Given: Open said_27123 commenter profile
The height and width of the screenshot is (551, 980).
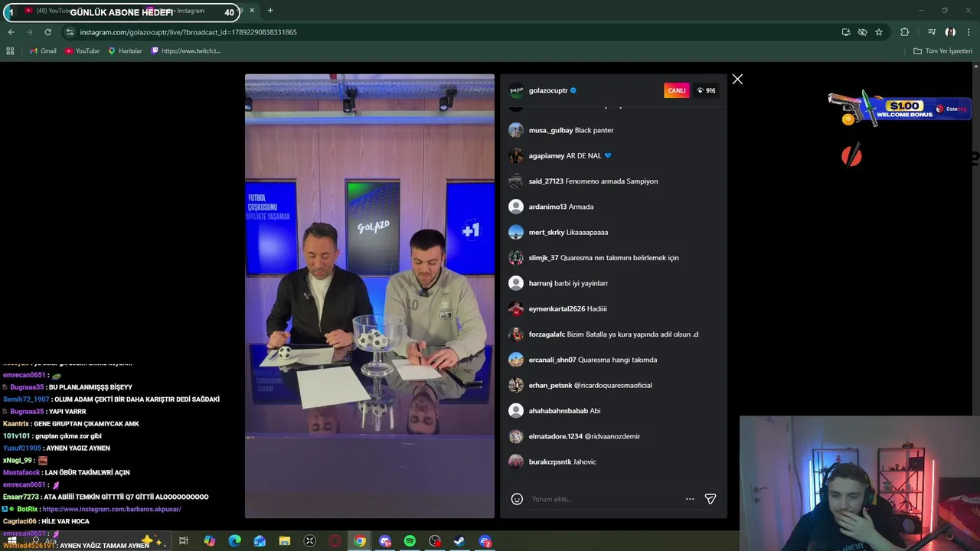Looking at the screenshot, I should click(x=546, y=181).
